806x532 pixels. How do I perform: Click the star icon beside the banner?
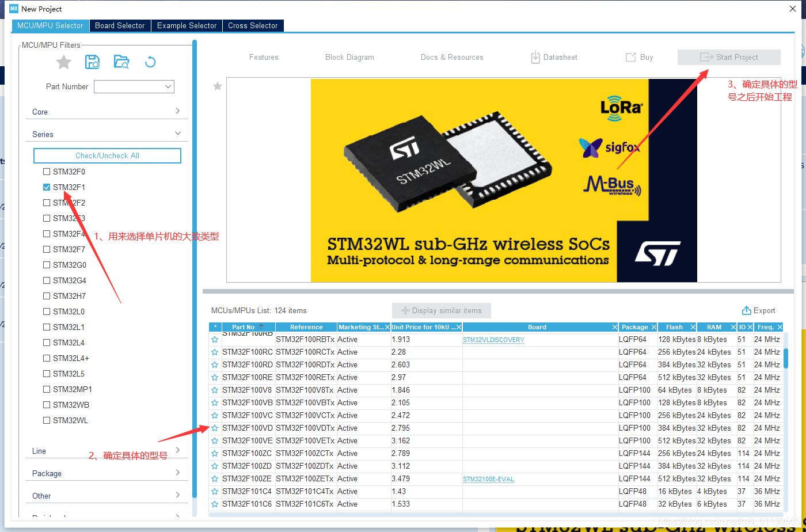[218, 86]
